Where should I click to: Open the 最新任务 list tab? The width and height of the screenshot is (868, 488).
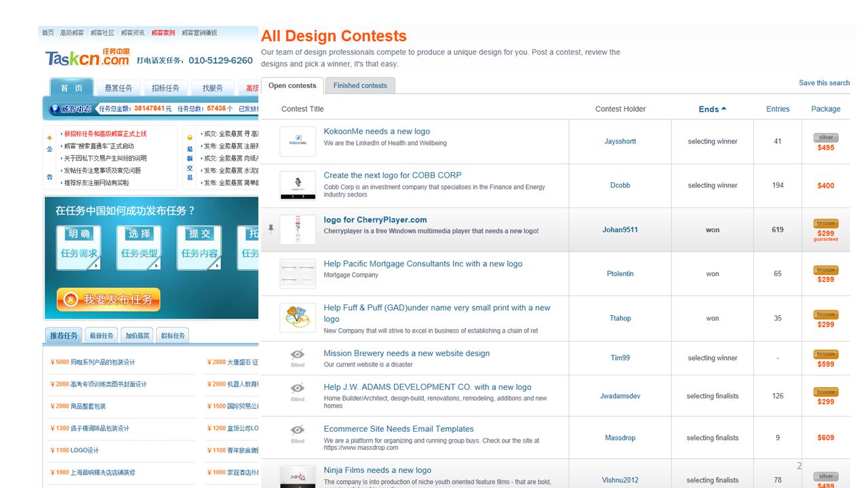102,335
